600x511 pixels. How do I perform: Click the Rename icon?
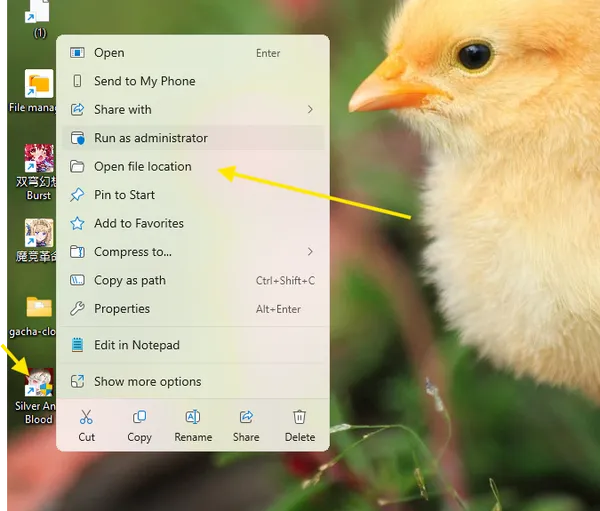[x=193, y=417]
